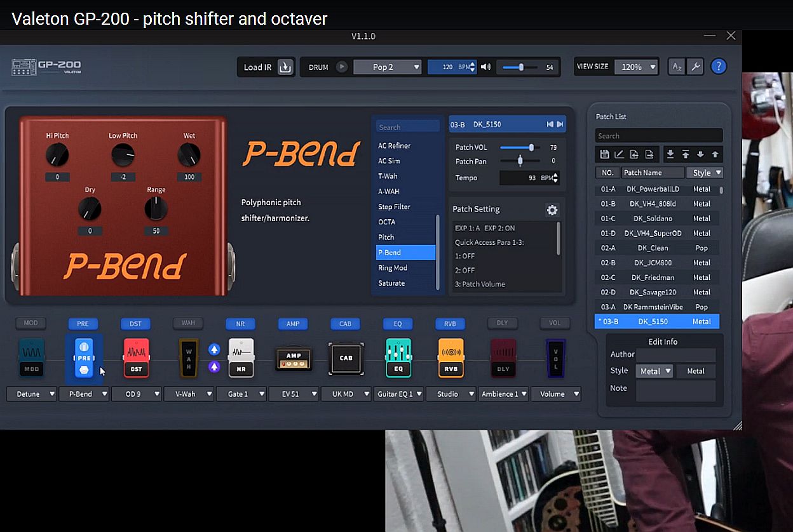
Task: Toggle the DLY module on
Action: (503, 323)
